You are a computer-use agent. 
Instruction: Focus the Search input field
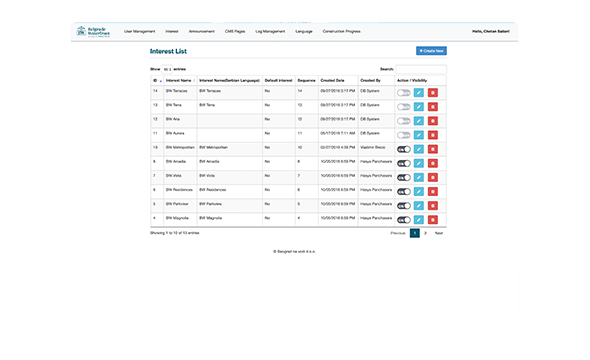point(421,69)
